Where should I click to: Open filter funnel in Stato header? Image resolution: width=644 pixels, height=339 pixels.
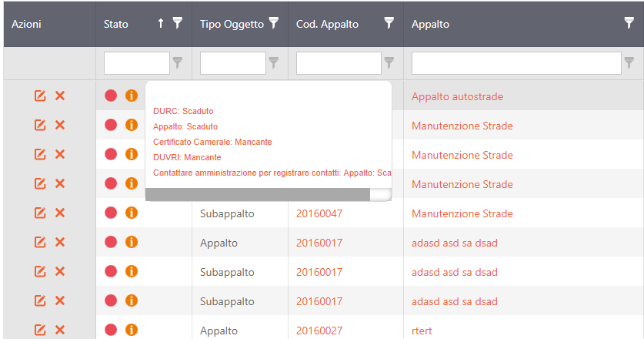[x=178, y=23]
